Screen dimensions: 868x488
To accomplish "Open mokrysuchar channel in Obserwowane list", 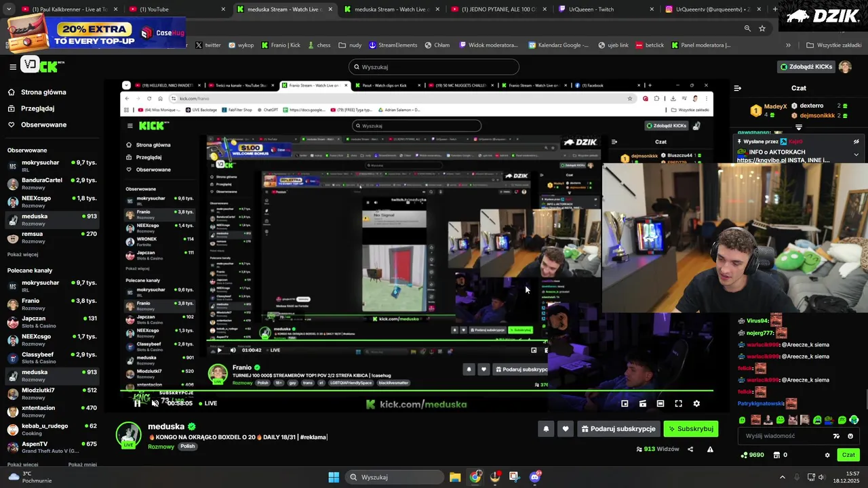I will 52,166.
